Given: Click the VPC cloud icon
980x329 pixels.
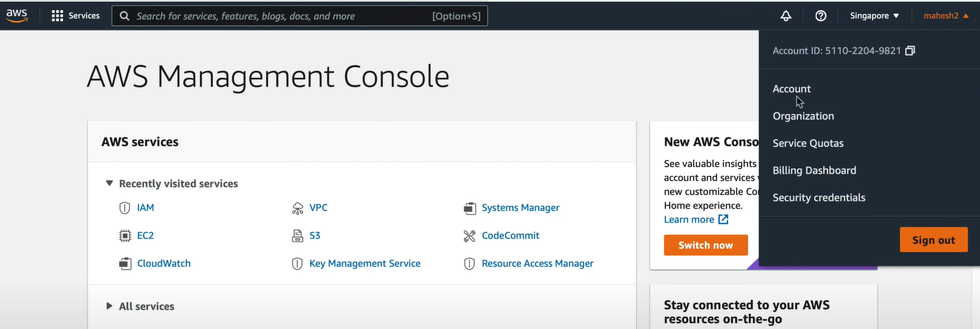Looking at the screenshot, I should pos(297,208).
